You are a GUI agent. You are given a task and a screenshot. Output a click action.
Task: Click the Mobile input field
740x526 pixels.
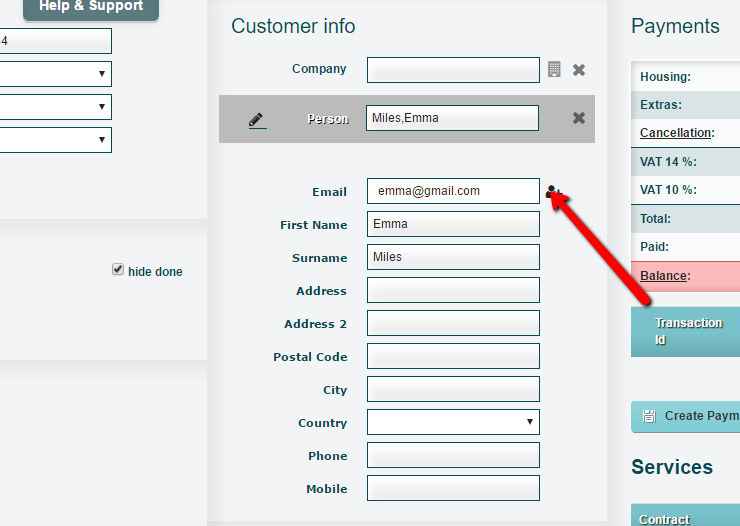(x=453, y=488)
